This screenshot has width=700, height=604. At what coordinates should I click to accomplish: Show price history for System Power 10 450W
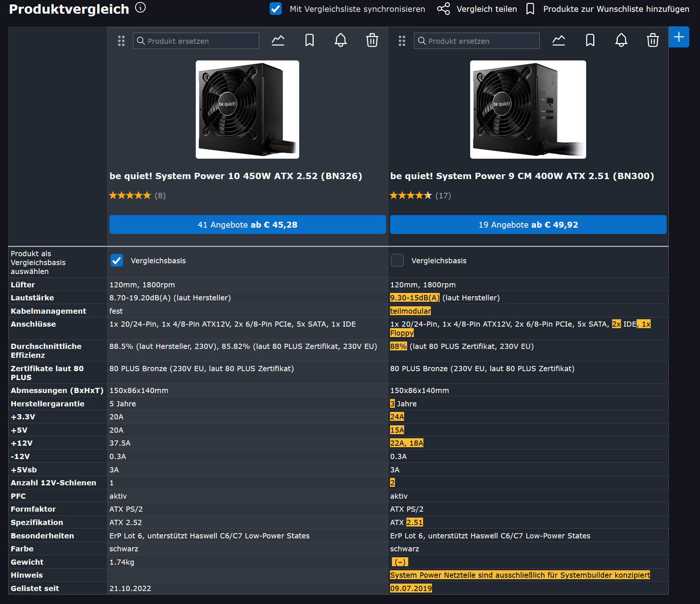(x=278, y=40)
